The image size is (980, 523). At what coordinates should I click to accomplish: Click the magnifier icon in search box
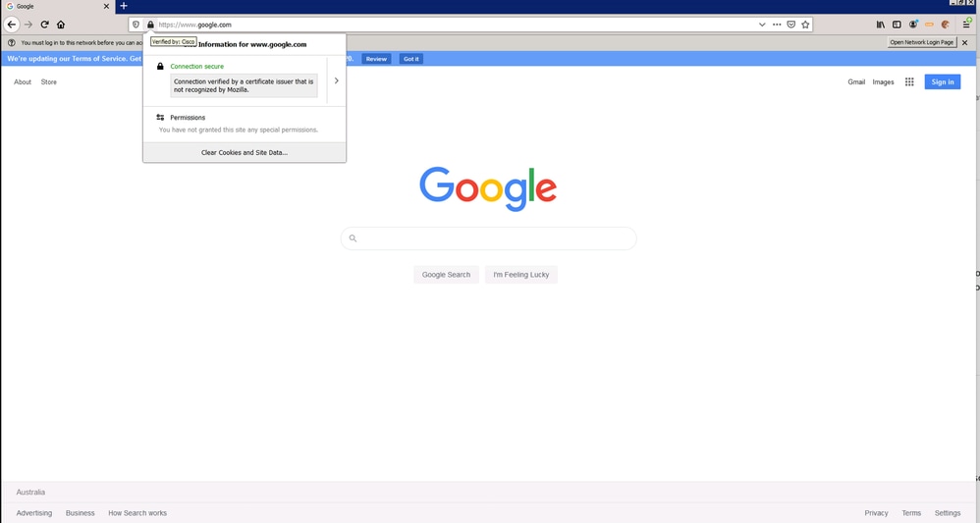353,238
